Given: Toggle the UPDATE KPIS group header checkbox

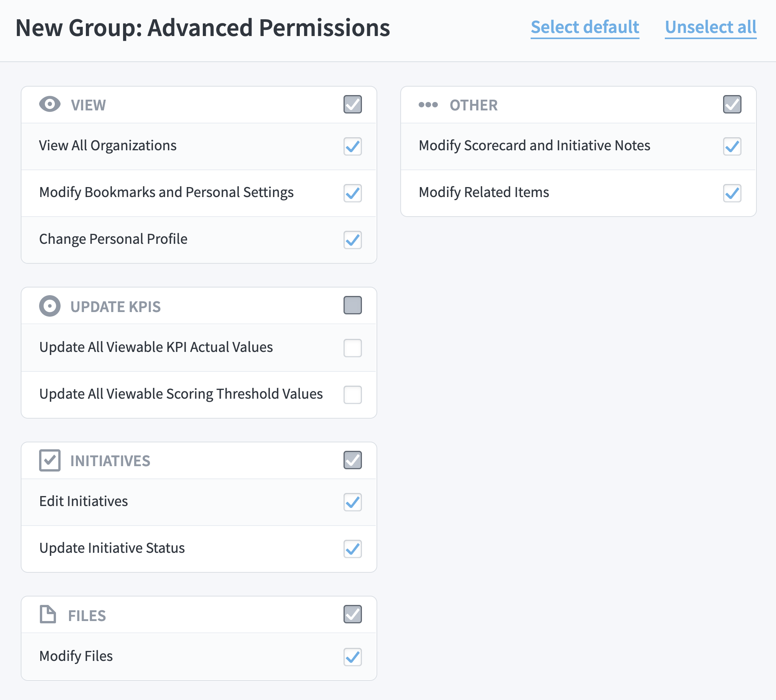Looking at the screenshot, I should 352,306.
